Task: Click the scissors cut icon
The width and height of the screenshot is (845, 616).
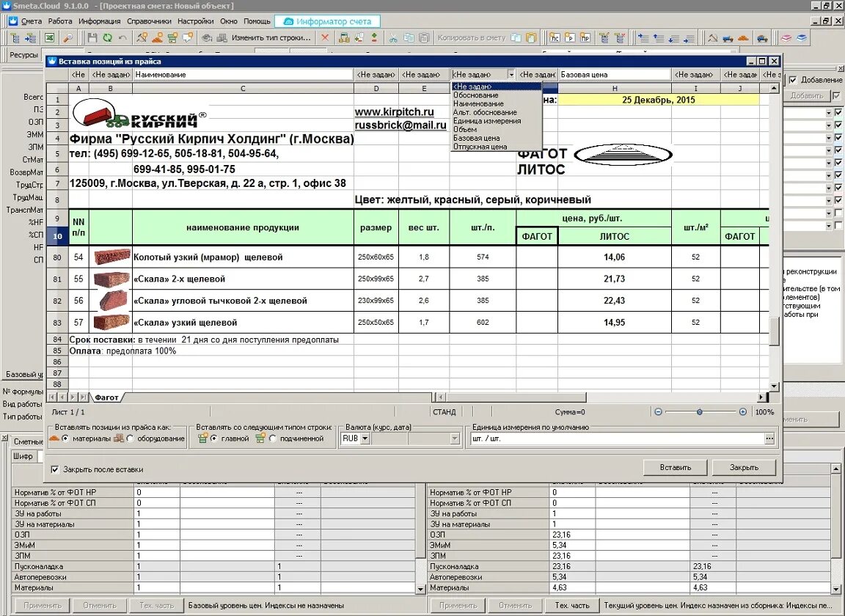Action: [393, 37]
